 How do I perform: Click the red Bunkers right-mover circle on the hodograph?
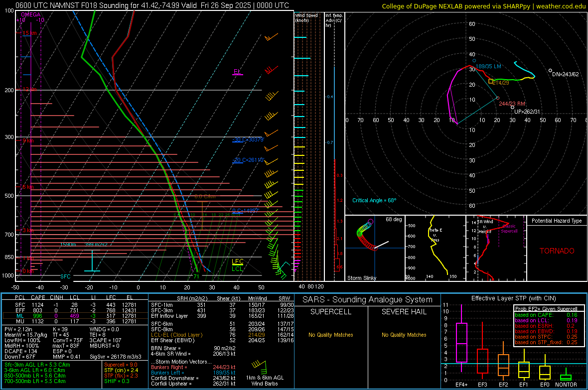tap(498, 98)
